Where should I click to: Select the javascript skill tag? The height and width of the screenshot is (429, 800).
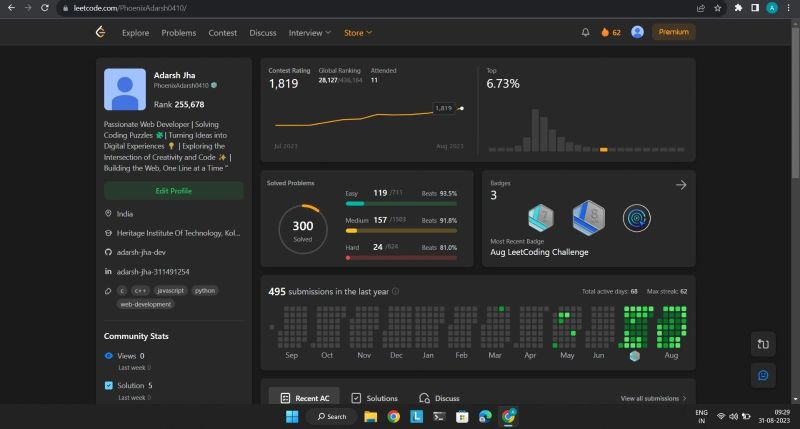point(170,290)
